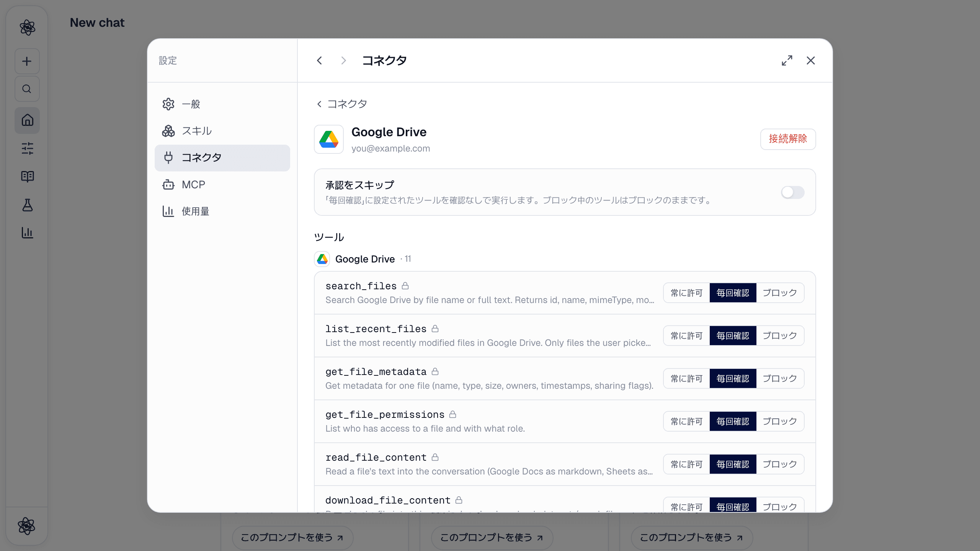
Task: Start a new chat with plus icon
Action: click(27, 61)
